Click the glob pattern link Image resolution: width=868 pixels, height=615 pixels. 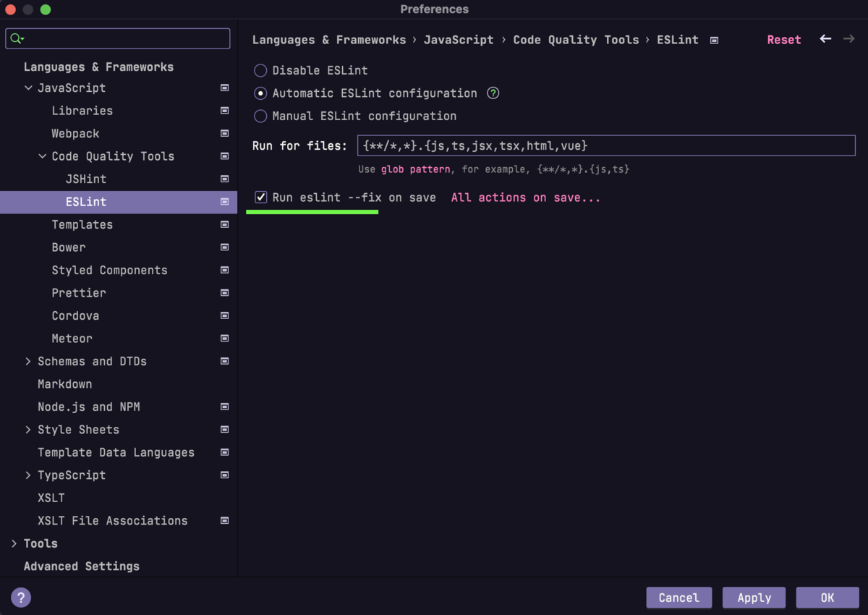click(415, 169)
